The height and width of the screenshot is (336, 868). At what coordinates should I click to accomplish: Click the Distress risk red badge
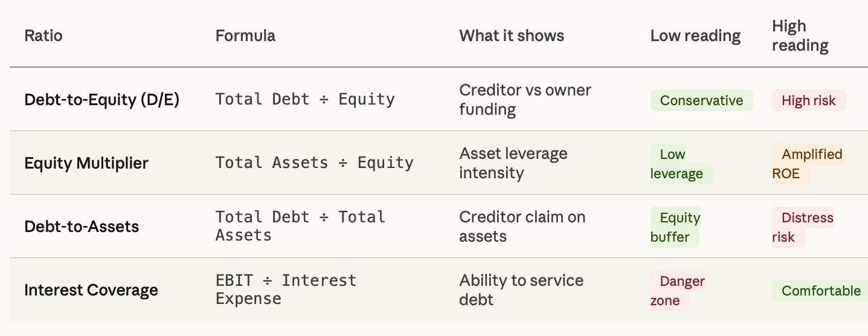click(x=803, y=227)
